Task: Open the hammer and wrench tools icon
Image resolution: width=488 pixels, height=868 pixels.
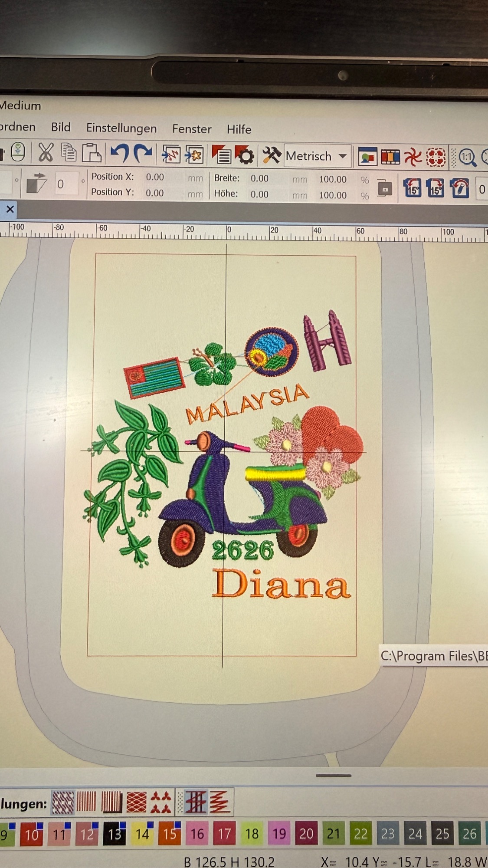Action: pos(272,155)
